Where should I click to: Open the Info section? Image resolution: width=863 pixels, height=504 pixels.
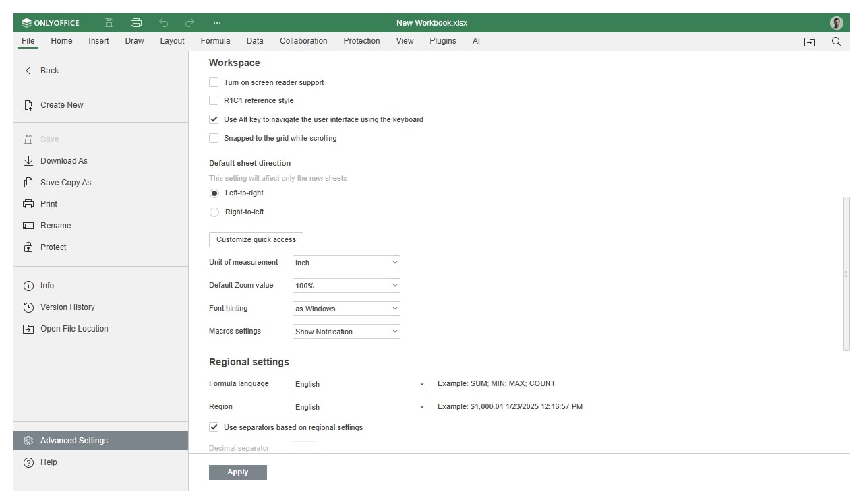(100, 286)
